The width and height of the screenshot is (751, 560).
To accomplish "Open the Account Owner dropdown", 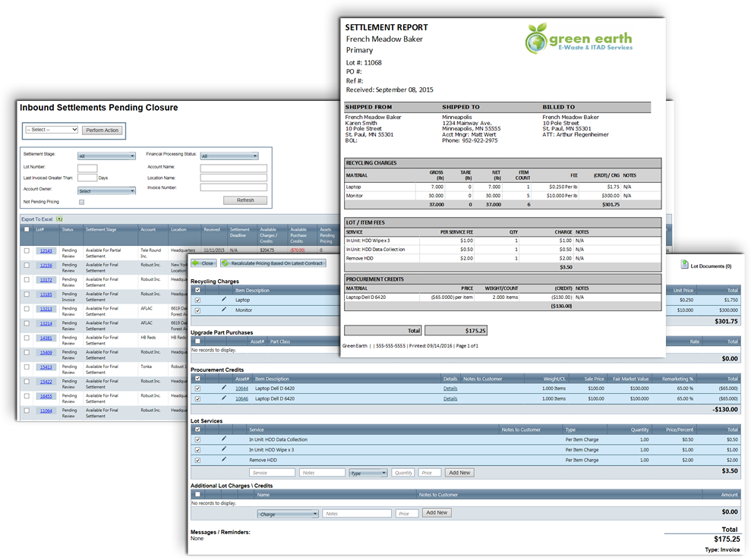I will (106, 191).
